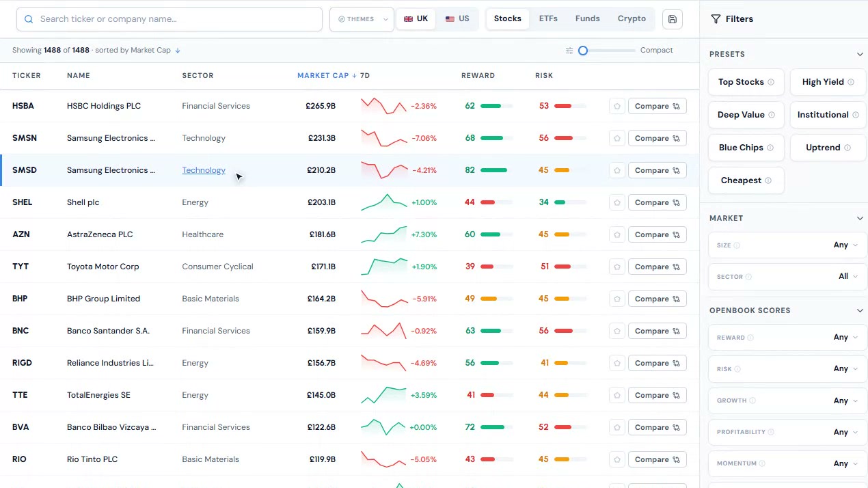
Task: Select the US market toggle
Action: [x=457, y=19]
